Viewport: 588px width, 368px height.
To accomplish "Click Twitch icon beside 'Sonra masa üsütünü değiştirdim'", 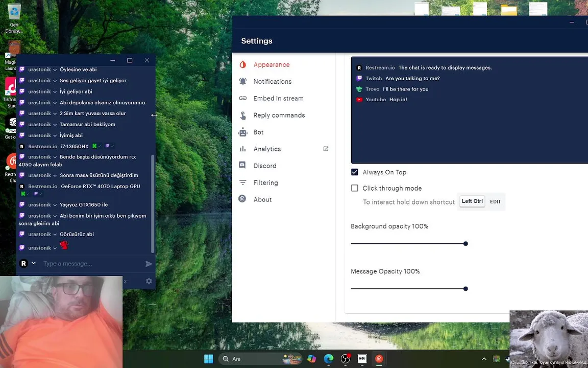I will [x=22, y=175].
